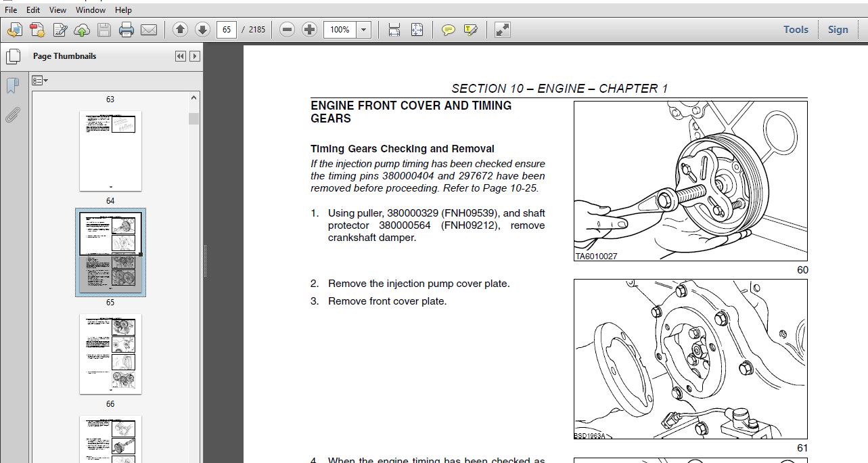
Task: Click the single right-arrow panel button
Action: [195, 56]
